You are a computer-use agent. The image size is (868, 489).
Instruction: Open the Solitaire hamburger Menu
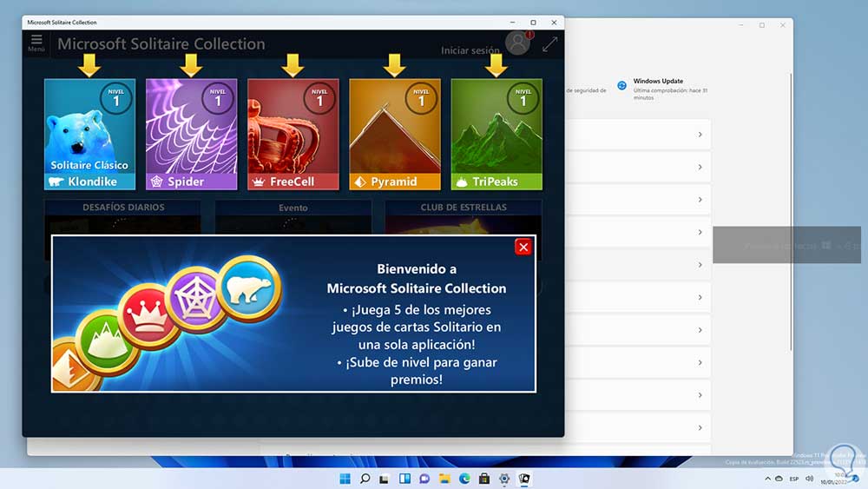pyautogui.click(x=36, y=43)
